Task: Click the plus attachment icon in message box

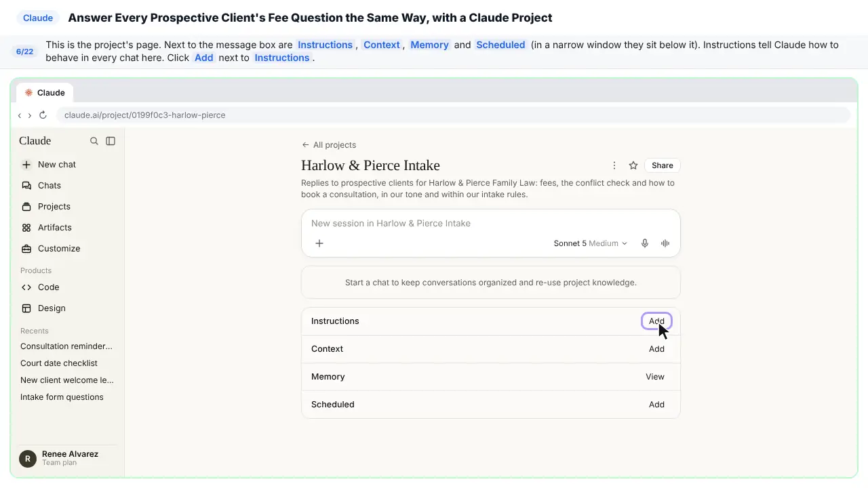Action: click(319, 243)
